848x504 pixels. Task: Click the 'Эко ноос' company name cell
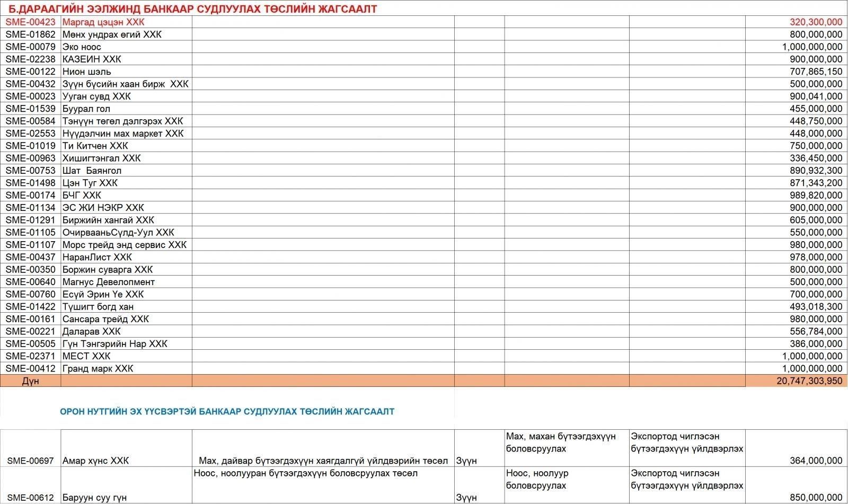pyautogui.click(x=82, y=47)
